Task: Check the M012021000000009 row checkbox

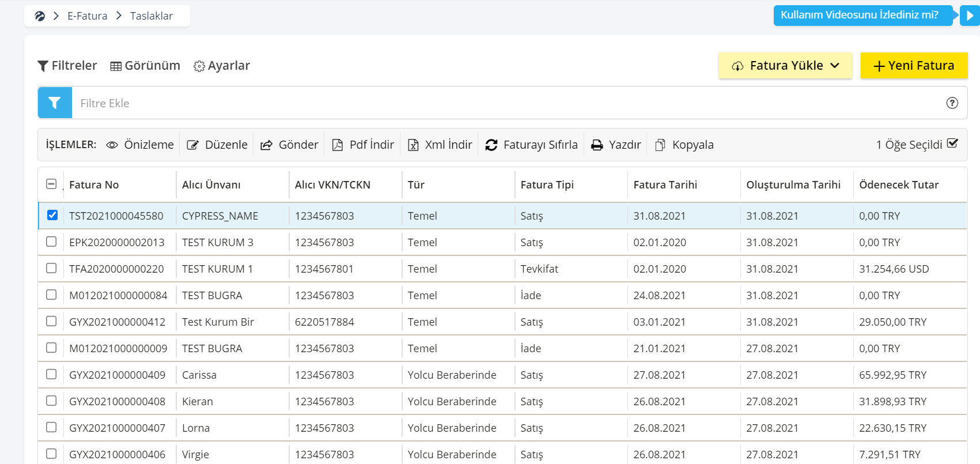Action: (51, 348)
